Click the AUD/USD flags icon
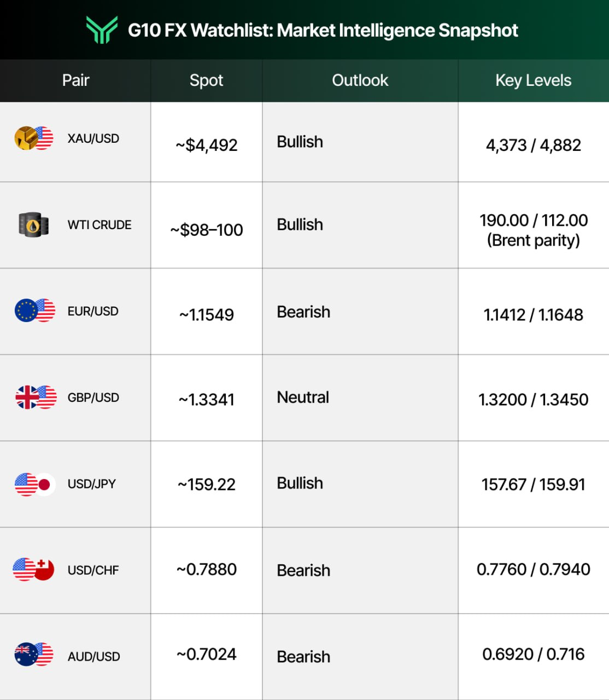This screenshot has width=609, height=700. (x=34, y=655)
